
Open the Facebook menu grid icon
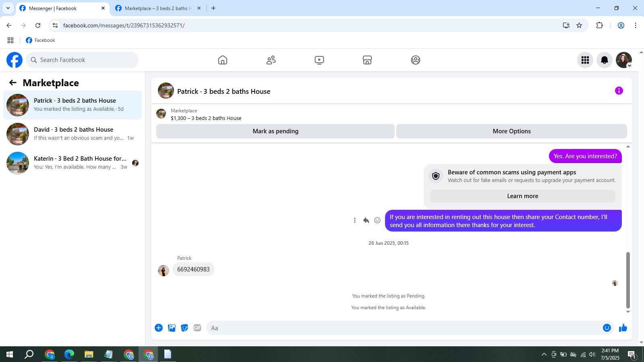(585, 60)
